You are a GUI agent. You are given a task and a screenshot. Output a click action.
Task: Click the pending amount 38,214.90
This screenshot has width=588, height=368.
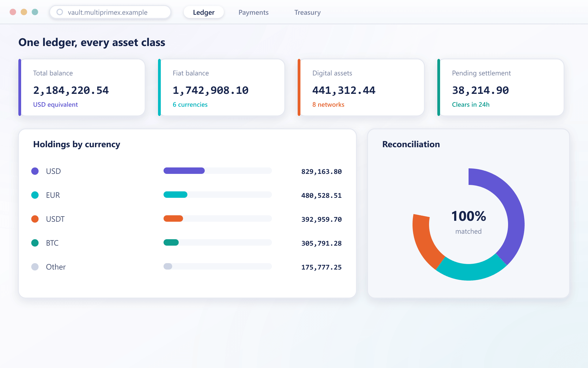[x=481, y=90]
